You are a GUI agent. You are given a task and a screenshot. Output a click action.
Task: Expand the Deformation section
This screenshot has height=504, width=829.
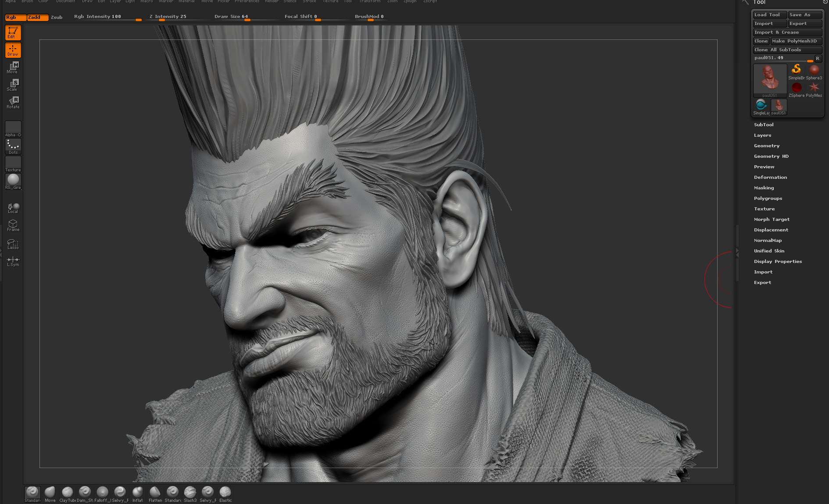[x=770, y=177]
